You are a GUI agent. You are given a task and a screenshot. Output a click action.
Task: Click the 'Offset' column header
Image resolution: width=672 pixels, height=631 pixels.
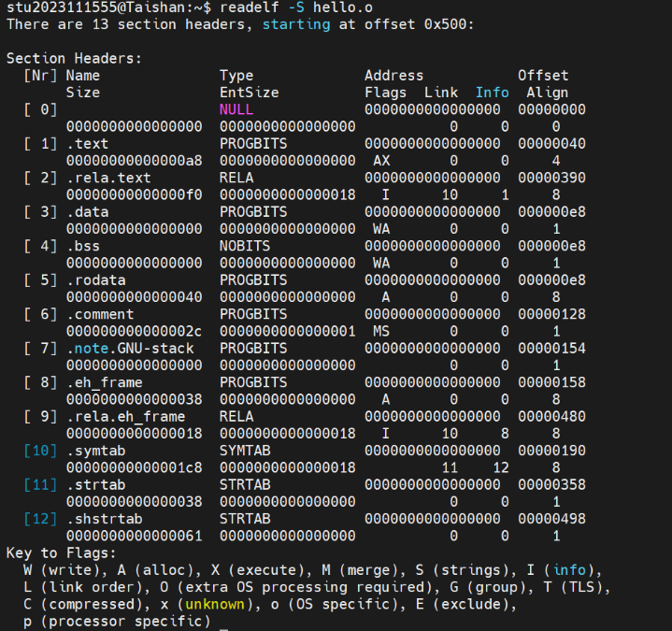coord(543,76)
